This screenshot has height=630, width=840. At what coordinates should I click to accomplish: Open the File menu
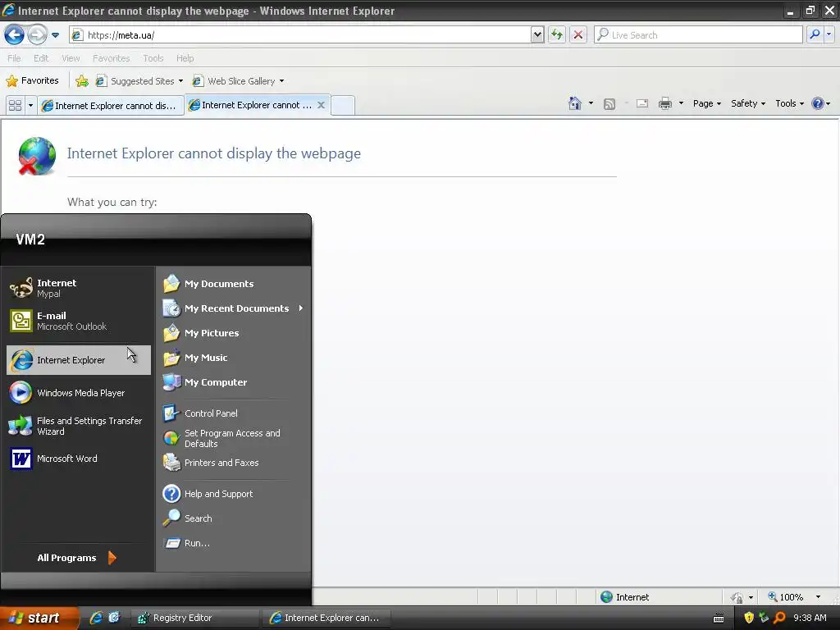pos(14,58)
